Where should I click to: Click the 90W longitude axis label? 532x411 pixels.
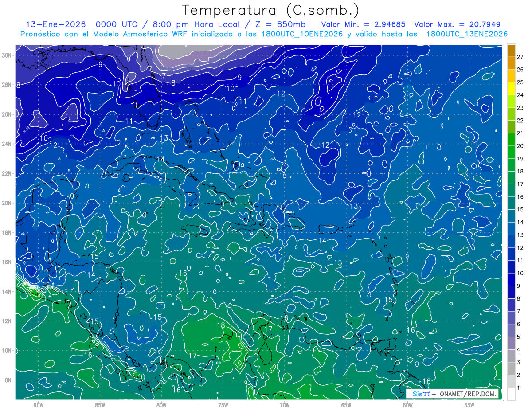point(38,406)
